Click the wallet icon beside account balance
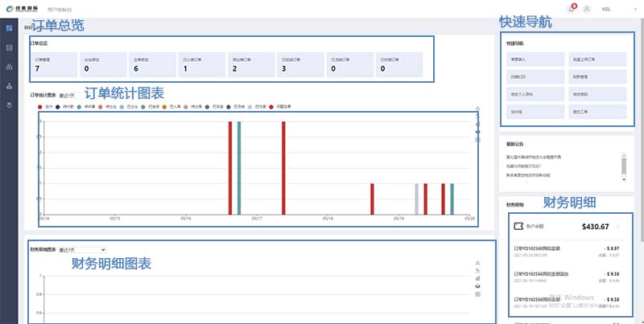Viewport: 644px width, 324px height. [x=519, y=227]
